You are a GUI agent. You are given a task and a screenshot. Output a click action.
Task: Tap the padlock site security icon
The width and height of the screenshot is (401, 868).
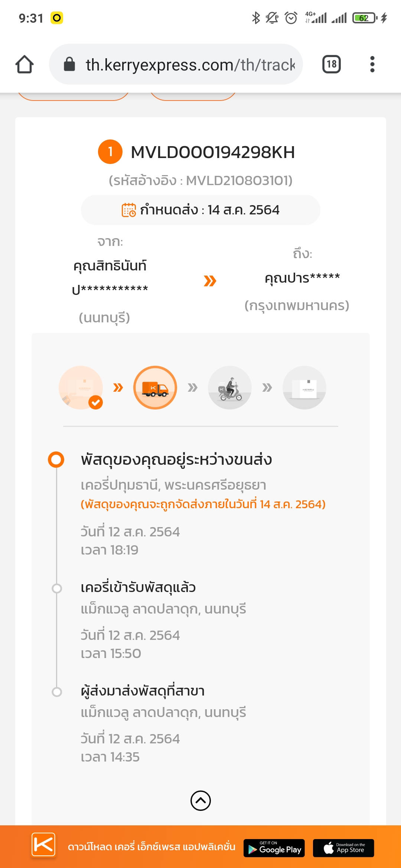[69, 64]
